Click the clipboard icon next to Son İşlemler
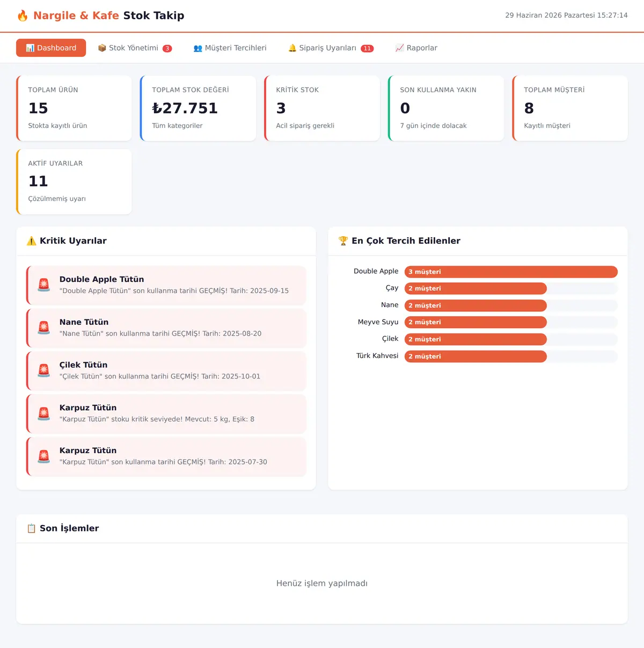 (32, 528)
